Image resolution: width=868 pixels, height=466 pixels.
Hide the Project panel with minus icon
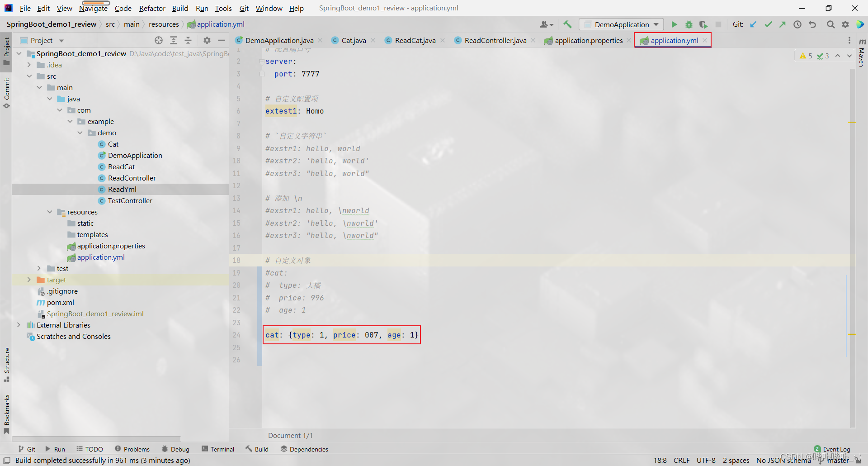click(x=222, y=40)
